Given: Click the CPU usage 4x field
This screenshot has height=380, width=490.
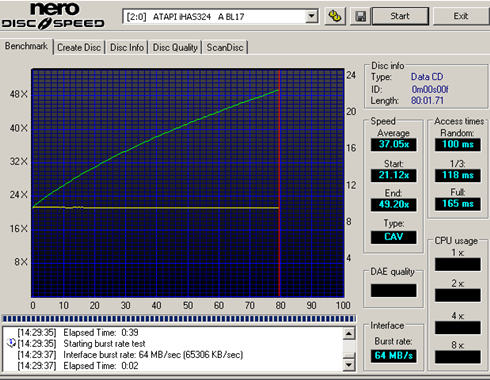Looking at the screenshot, I should tap(458, 327).
